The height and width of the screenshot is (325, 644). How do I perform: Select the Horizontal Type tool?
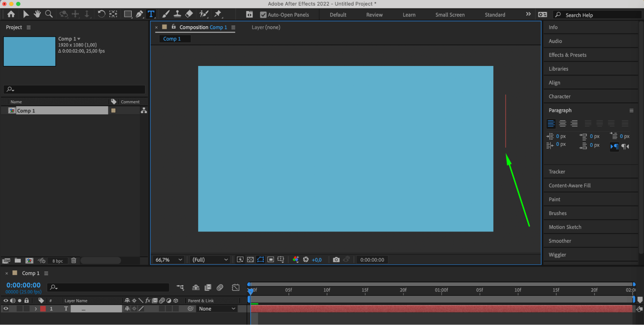151,14
